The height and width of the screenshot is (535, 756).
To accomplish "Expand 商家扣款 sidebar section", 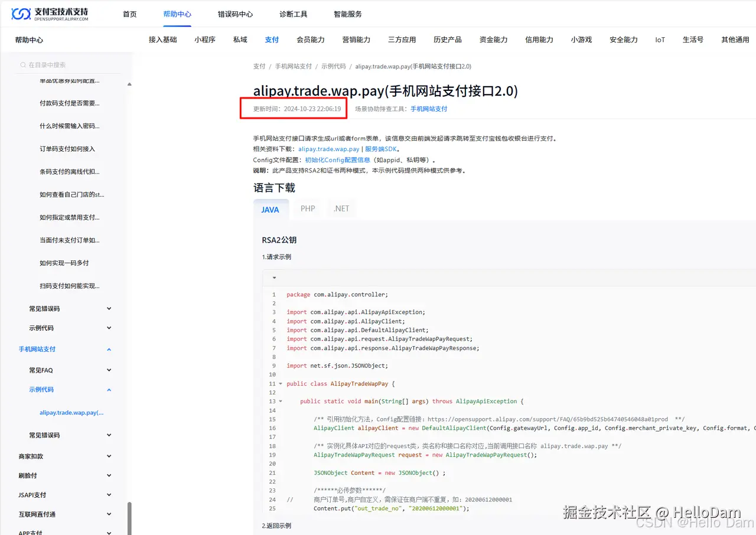I will (109, 456).
